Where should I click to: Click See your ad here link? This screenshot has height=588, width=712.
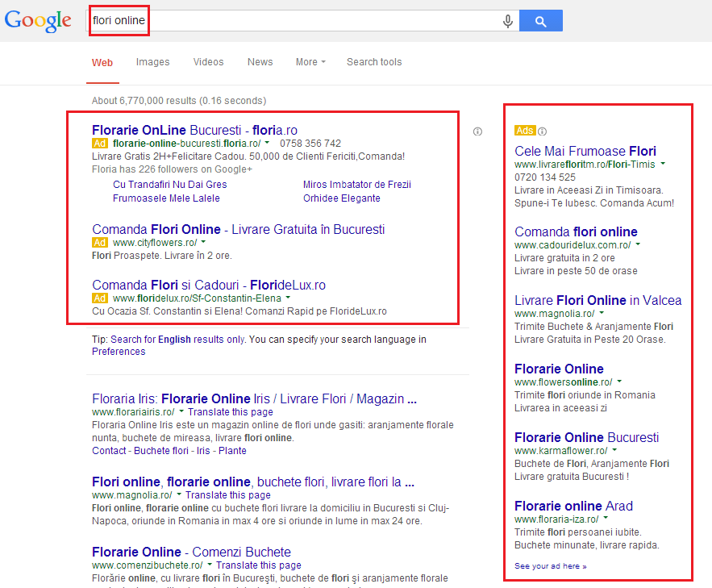click(x=551, y=566)
